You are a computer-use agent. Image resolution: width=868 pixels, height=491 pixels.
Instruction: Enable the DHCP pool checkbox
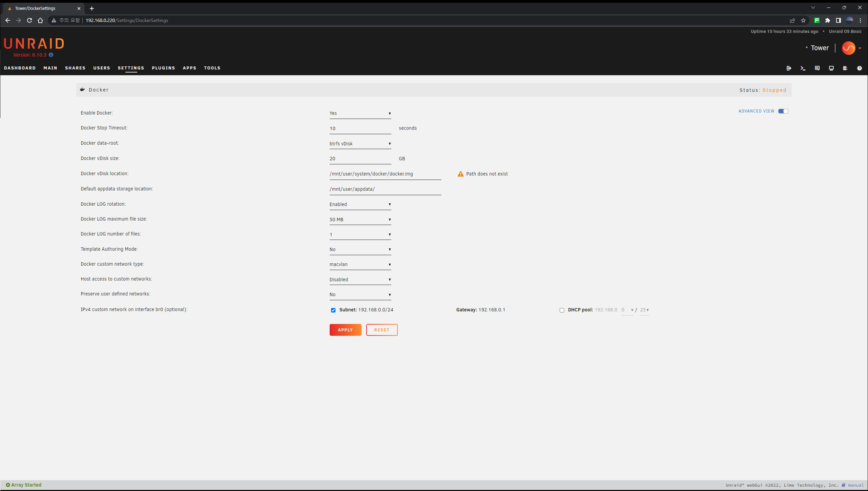click(562, 310)
